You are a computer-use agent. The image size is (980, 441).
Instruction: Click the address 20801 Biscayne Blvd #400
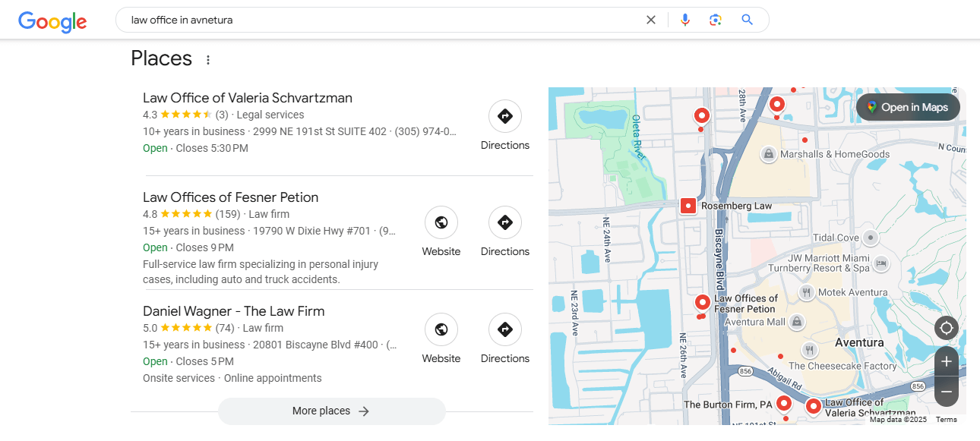pos(315,345)
